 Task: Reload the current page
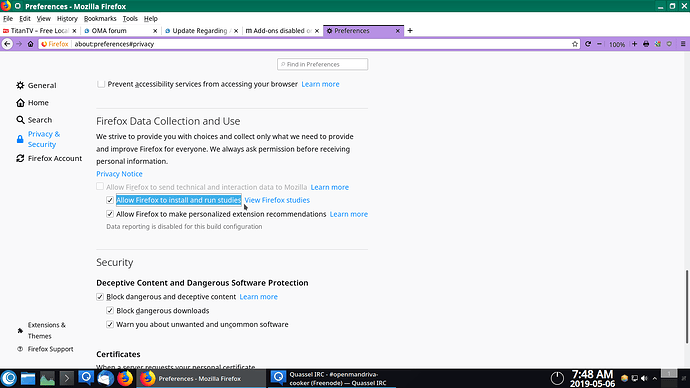point(588,44)
